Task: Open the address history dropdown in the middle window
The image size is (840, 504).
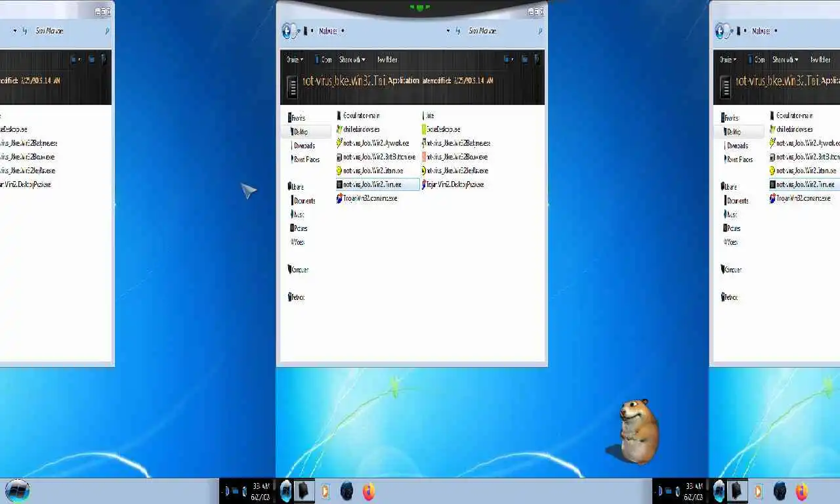Action: click(x=449, y=31)
